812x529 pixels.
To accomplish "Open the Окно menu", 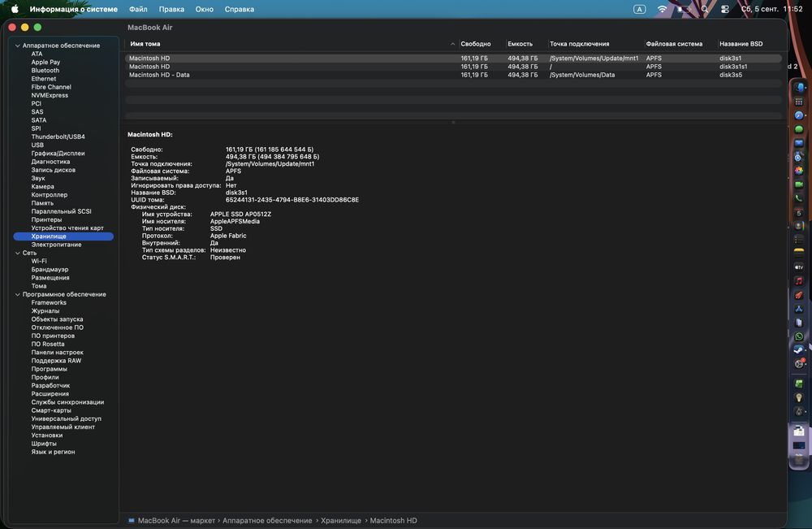I will 204,9.
